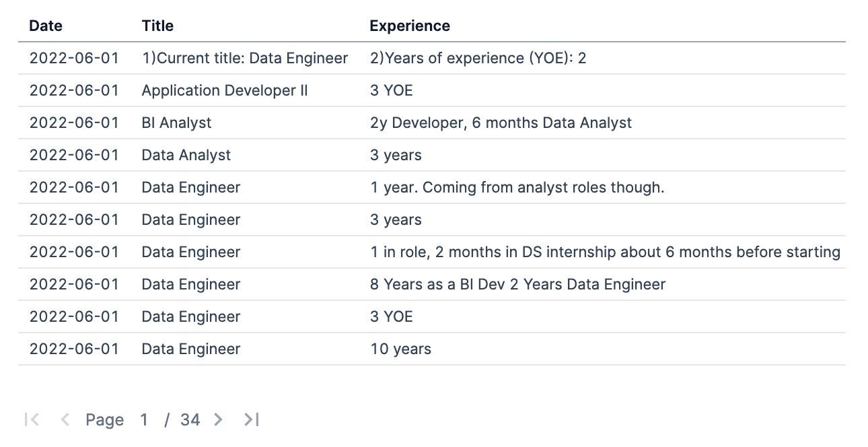This screenshot has height=447, width=868.
Task: Sort the table by the Title column header
Action: (157, 26)
